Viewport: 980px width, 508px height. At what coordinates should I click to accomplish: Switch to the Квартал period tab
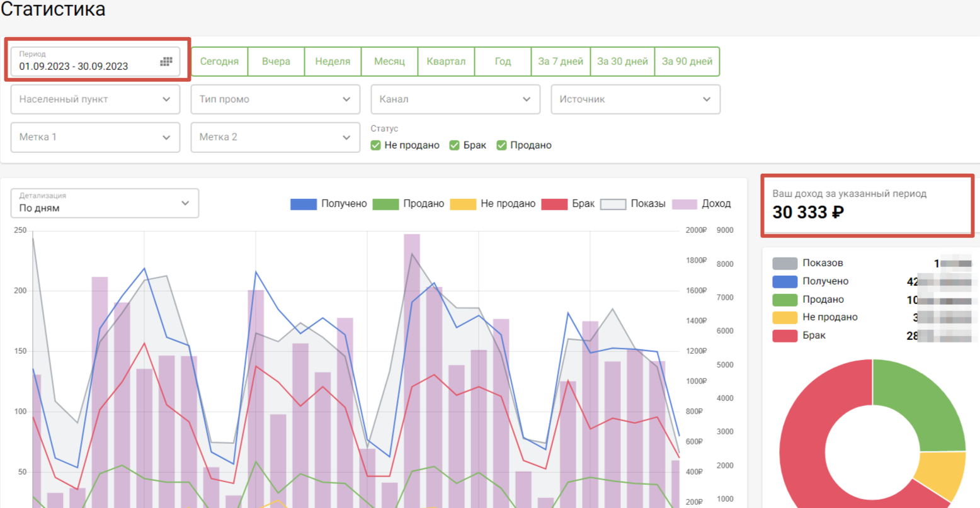click(446, 62)
